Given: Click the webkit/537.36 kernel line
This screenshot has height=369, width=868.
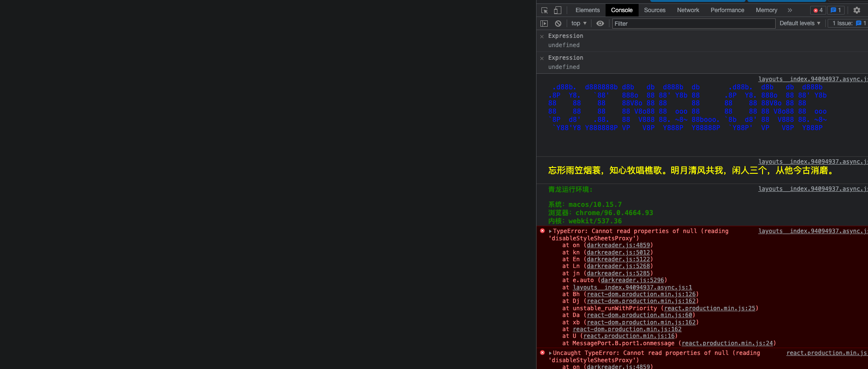Looking at the screenshot, I should pos(585,221).
